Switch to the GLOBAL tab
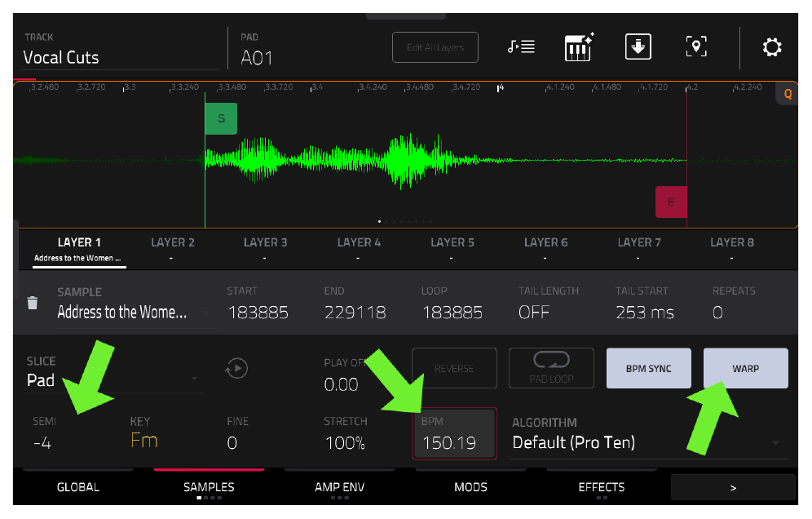Image resolution: width=812 pixels, height=519 pixels. tap(77, 487)
